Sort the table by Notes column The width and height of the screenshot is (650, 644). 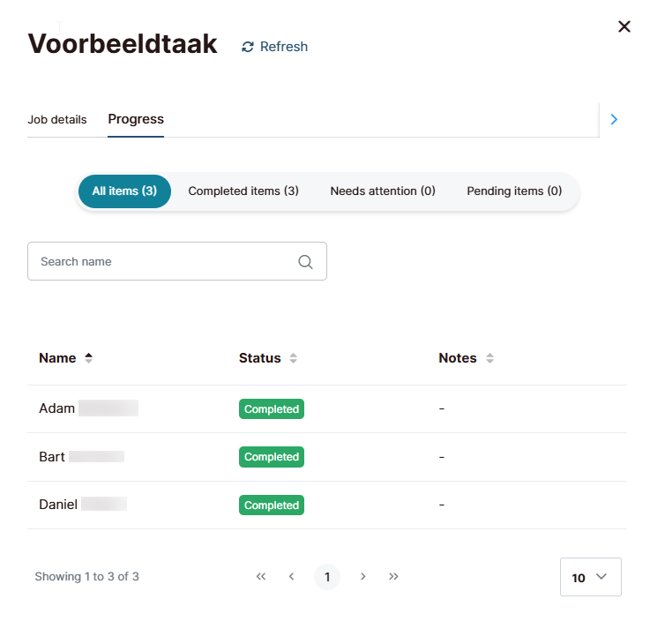coord(489,358)
